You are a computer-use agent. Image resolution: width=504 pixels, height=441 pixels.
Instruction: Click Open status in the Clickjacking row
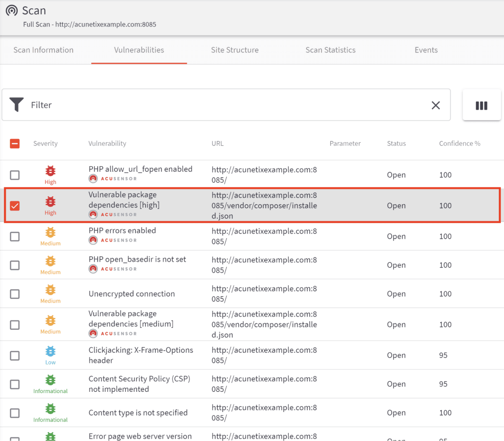[396, 355]
